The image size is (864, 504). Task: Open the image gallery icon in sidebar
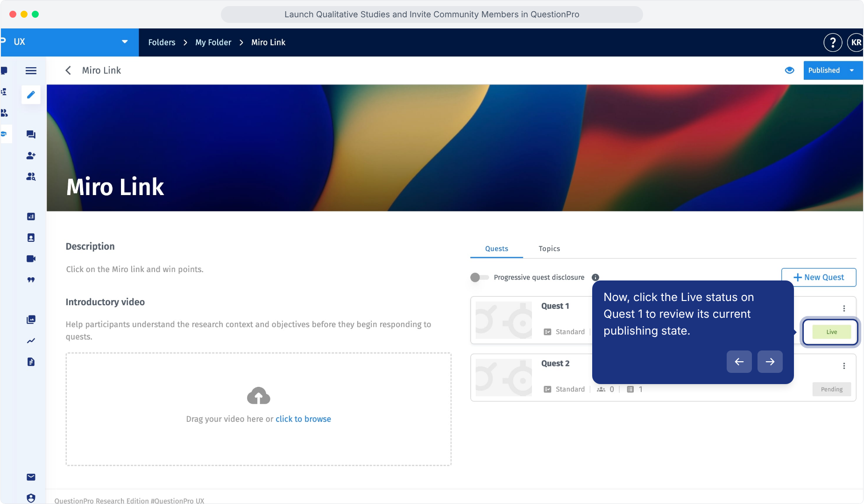point(31,320)
